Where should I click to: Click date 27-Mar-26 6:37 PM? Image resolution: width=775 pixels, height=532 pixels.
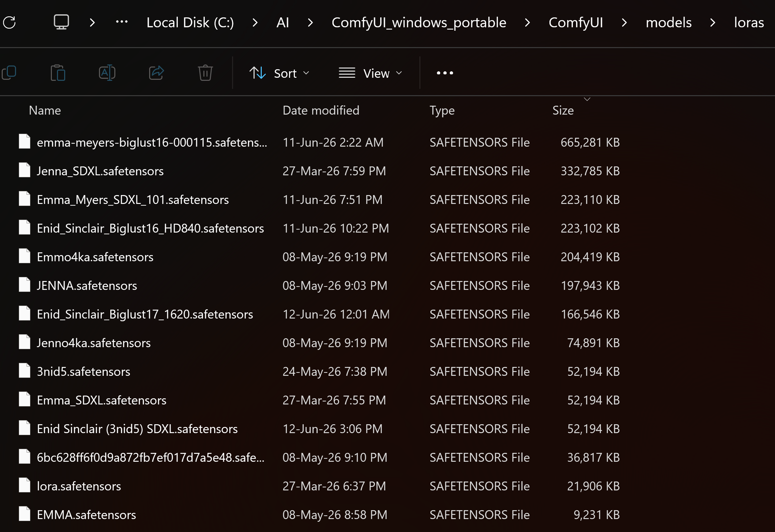click(334, 486)
